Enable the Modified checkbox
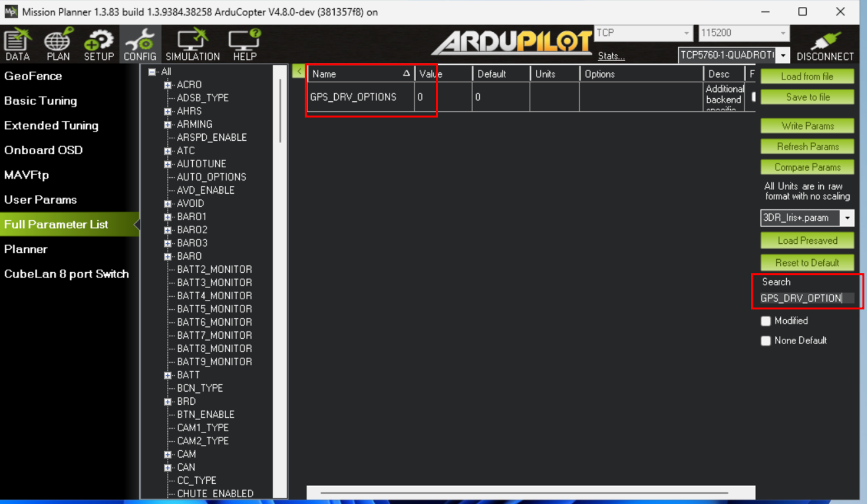The width and height of the screenshot is (867, 504). pyautogui.click(x=766, y=321)
